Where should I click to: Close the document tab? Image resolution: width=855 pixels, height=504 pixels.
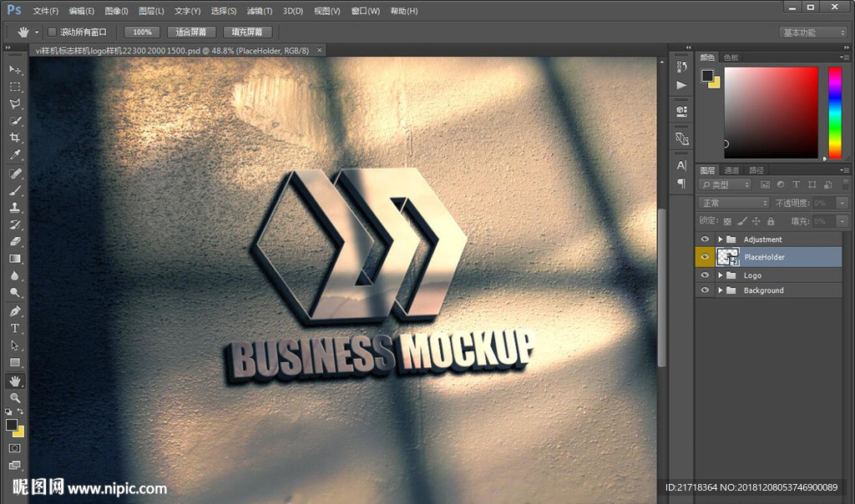coord(320,50)
